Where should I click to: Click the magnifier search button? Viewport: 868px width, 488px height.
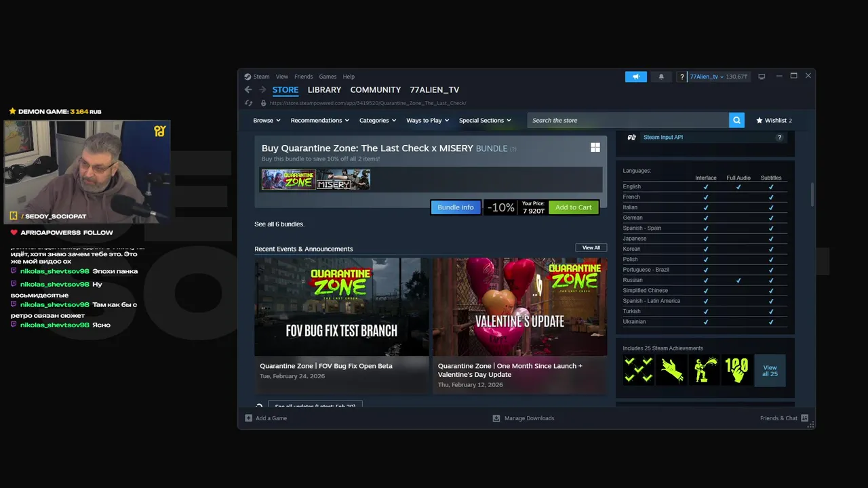[x=736, y=120]
